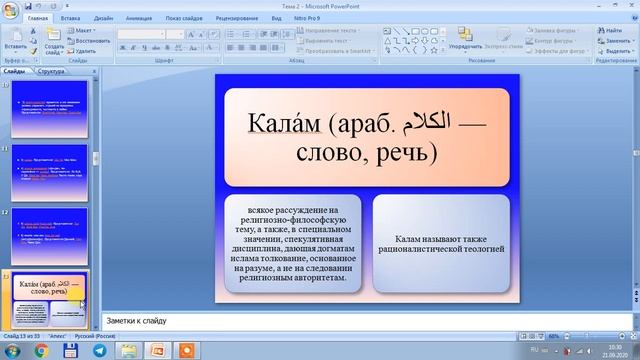The height and width of the screenshot is (360, 640).
Task: Clear formatting with the eraser icon
Action: point(214,35)
